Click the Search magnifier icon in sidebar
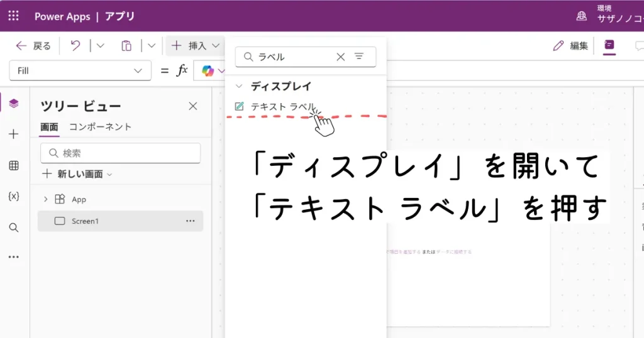Screen dimensions: 644x338 [x=14, y=227]
